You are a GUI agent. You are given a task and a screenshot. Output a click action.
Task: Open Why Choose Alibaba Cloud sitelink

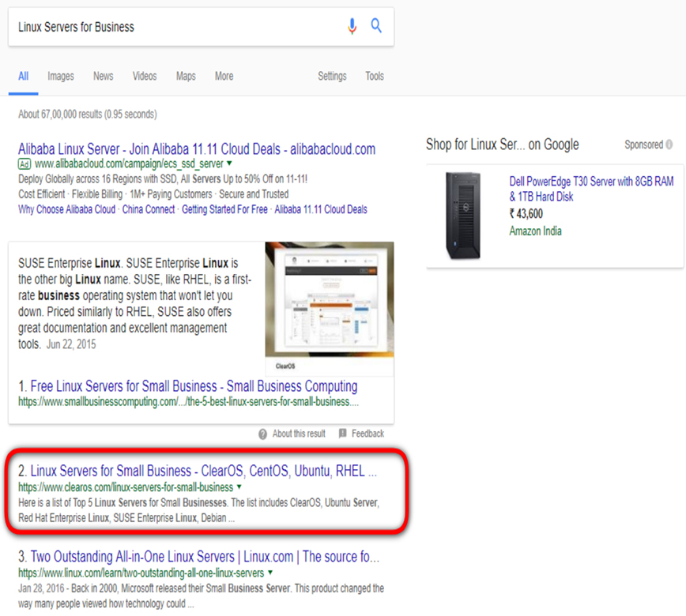[x=67, y=209]
